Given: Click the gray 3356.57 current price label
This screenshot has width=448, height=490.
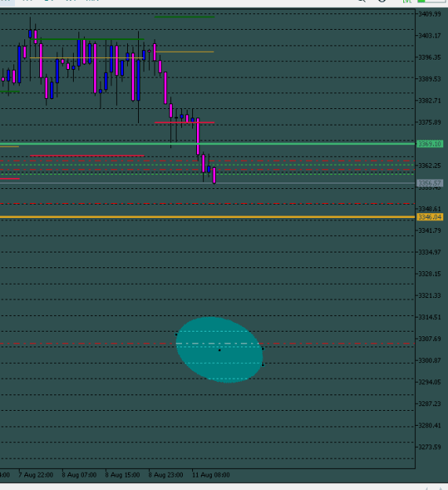Looking at the screenshot, I should [x=430, y=183].
